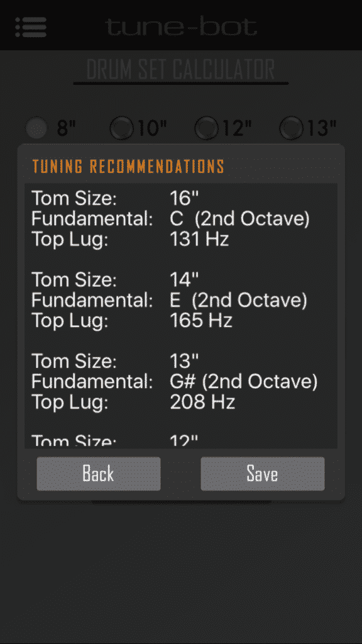The width and height of the screenshot is (362, 644).
Task: Tap the 165 Hz Top Lug value
Action: [200, 320]
